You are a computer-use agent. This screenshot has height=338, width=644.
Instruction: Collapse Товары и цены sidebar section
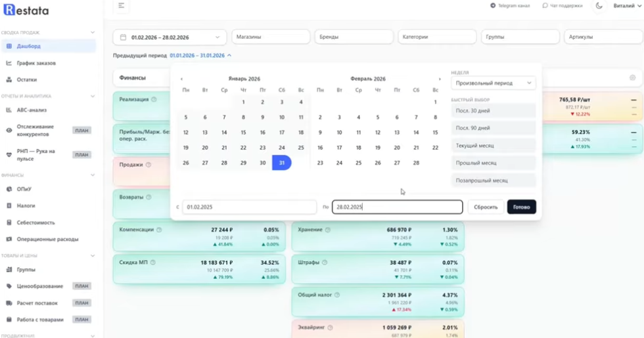click(x=93, y=255)
